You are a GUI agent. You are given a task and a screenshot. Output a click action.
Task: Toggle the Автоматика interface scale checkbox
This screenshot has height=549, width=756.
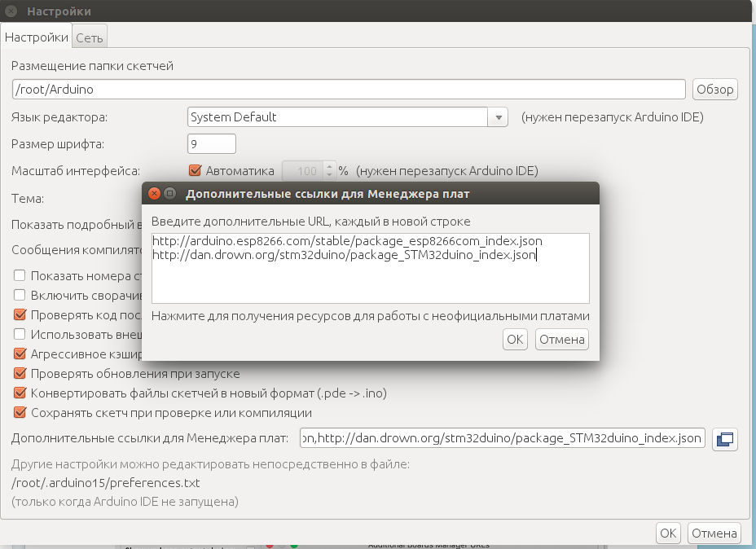(195, 171)
